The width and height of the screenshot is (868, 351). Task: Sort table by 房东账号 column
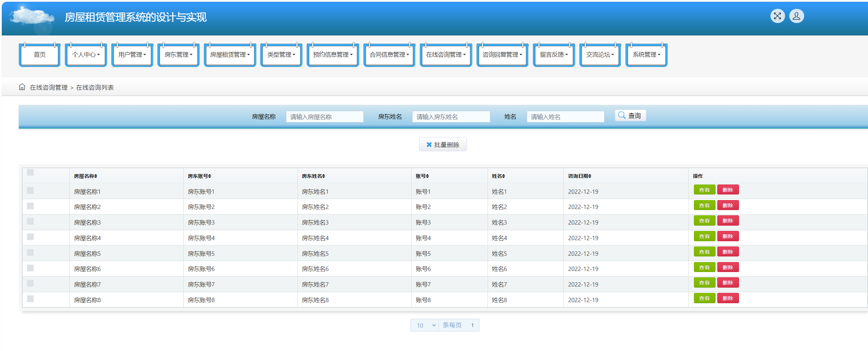(x=200, y=176)
